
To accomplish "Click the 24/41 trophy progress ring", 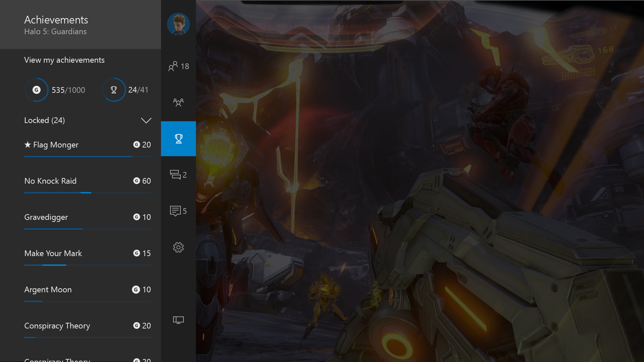I will coord(114,90).
